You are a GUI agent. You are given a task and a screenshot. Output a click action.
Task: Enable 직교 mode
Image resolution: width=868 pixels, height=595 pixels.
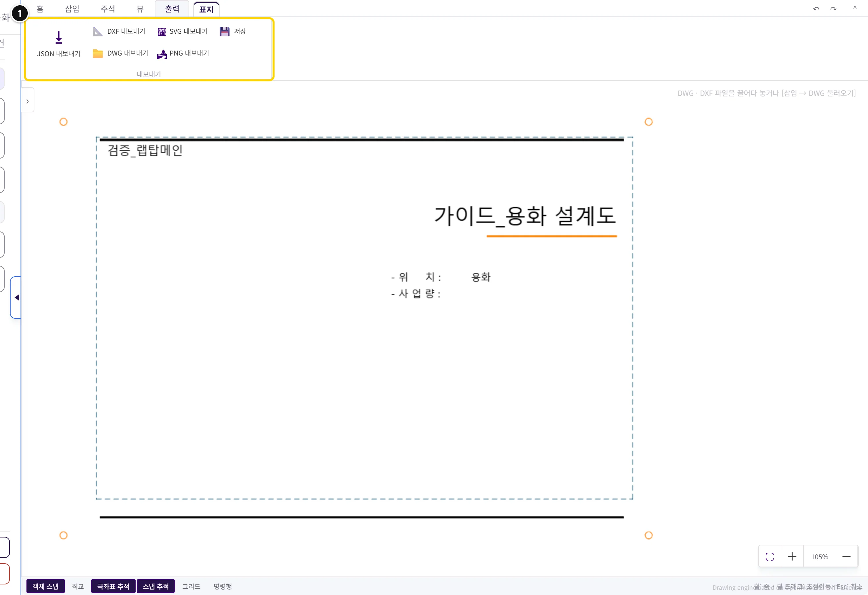pyautogui.click(x=78, y=586)
